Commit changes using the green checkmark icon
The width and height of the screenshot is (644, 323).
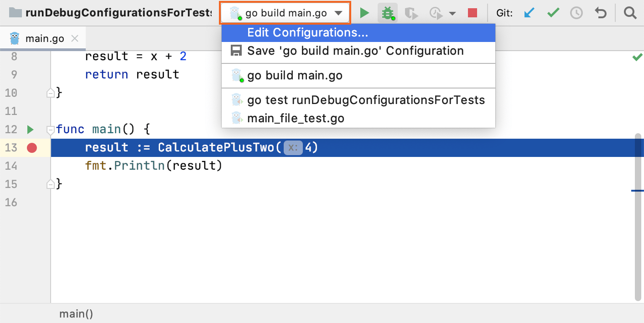coord(553,12)
